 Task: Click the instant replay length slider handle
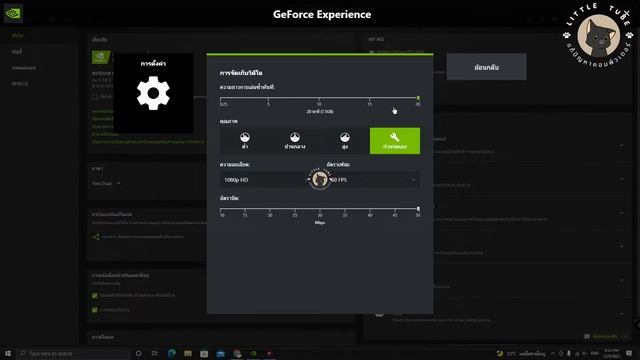coord(418,98)
